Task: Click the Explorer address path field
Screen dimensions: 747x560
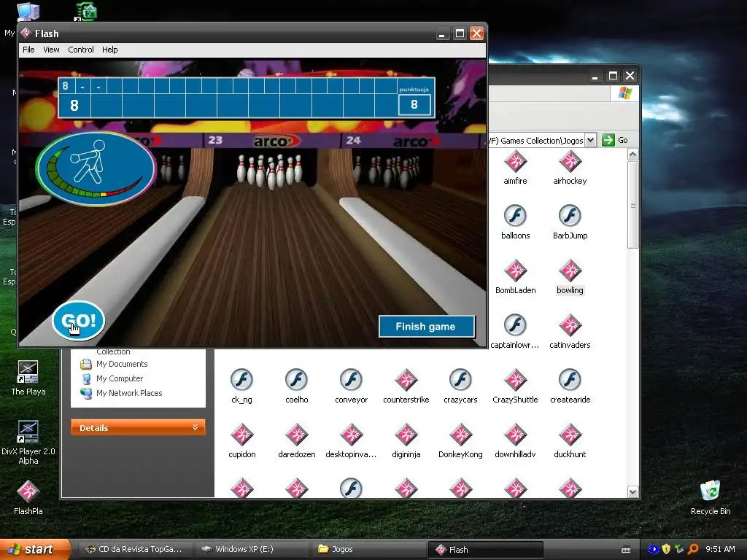Action: [x=536, y=141]
